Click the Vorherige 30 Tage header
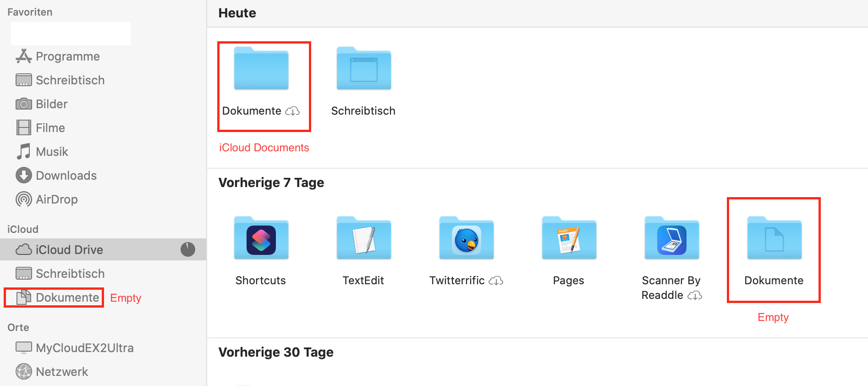This screenshot has height=386, width=868. pos(276,352)
